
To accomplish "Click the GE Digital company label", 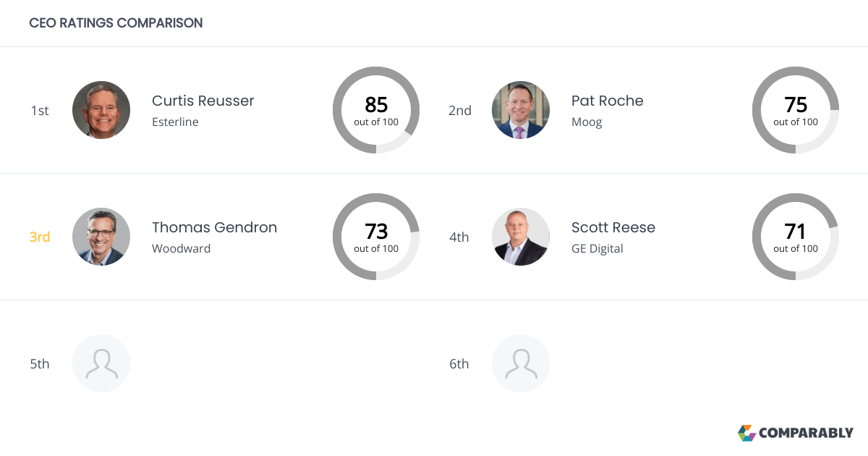I will click(597, 248).
